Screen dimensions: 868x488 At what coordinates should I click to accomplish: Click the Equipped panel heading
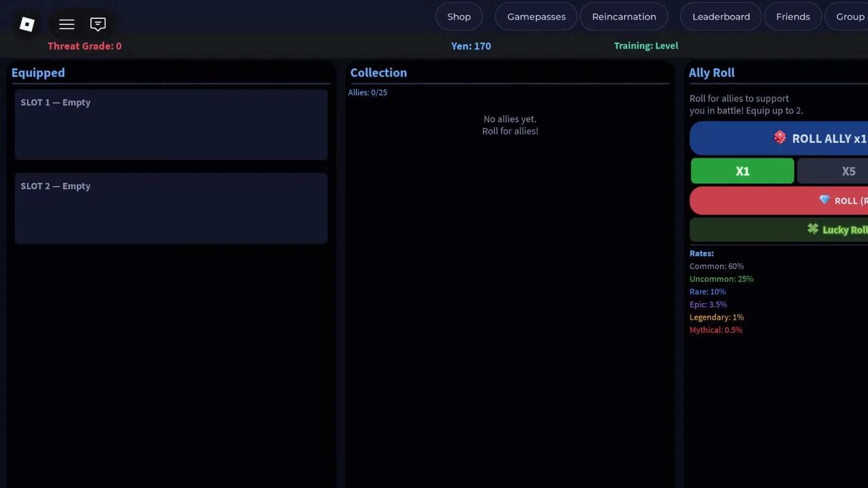coord(38,73)
